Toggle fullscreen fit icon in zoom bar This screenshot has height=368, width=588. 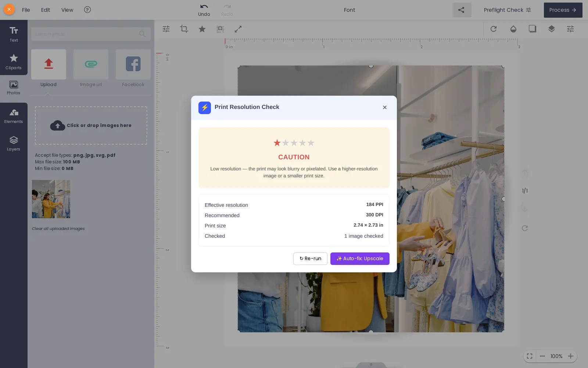click(x=530, y=356)
